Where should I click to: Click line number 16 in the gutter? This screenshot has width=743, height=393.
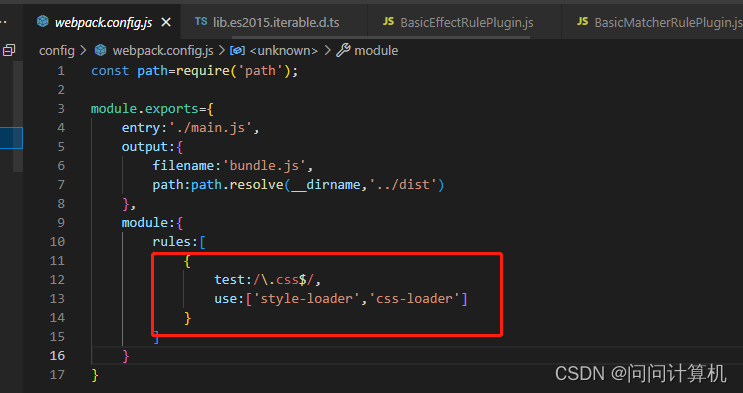pos(57,356)
